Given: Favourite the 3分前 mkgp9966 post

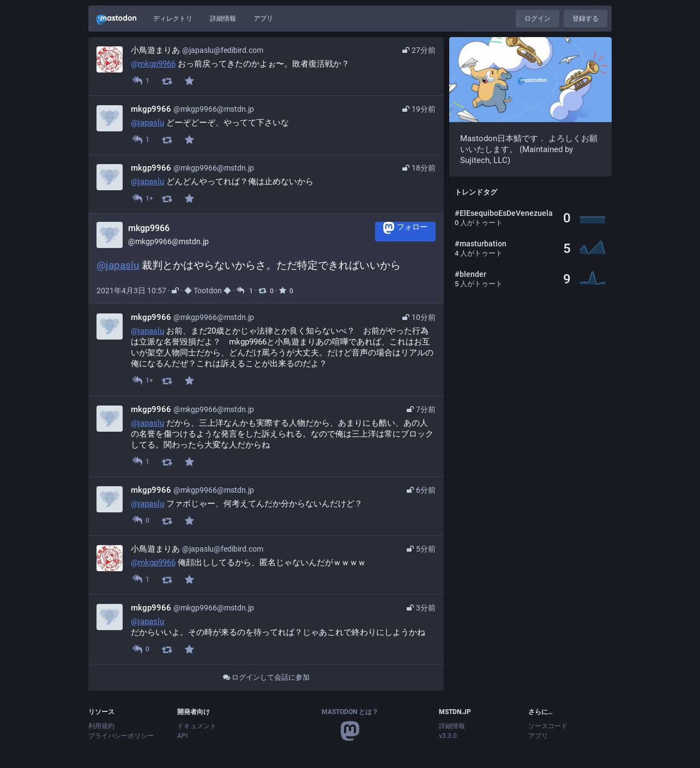Looking at the screenshot, I should point(189,649).
